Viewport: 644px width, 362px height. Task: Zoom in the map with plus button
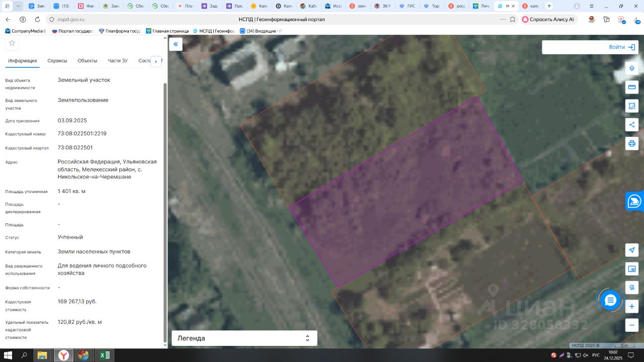(632, 306)
